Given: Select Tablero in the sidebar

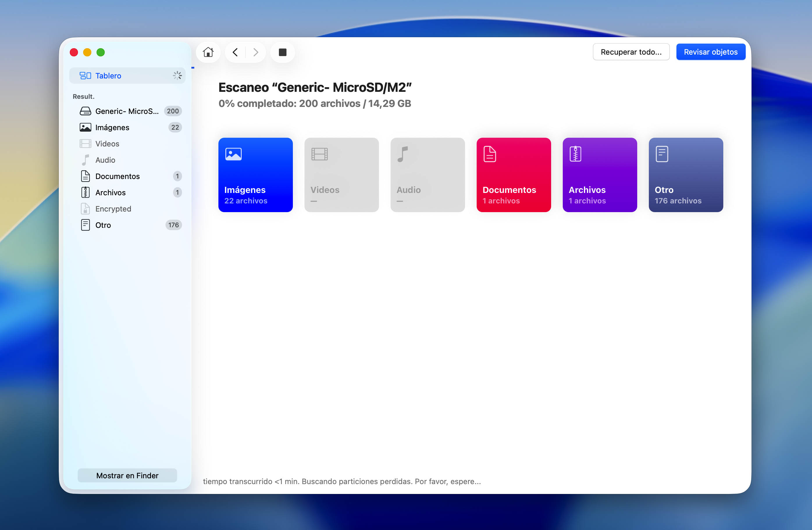Looking at the screenshot, I should [127, 75].
